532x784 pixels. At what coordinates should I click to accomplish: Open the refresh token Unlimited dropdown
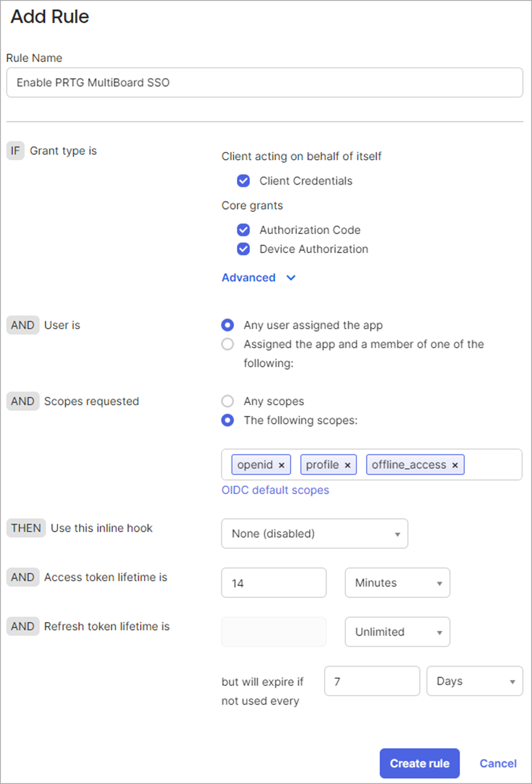point(398,632)
